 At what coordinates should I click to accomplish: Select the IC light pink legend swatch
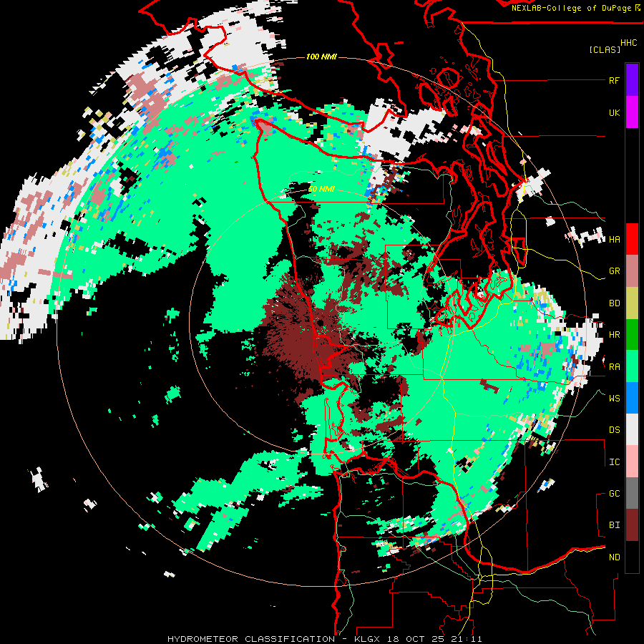[x=632, y=462]
